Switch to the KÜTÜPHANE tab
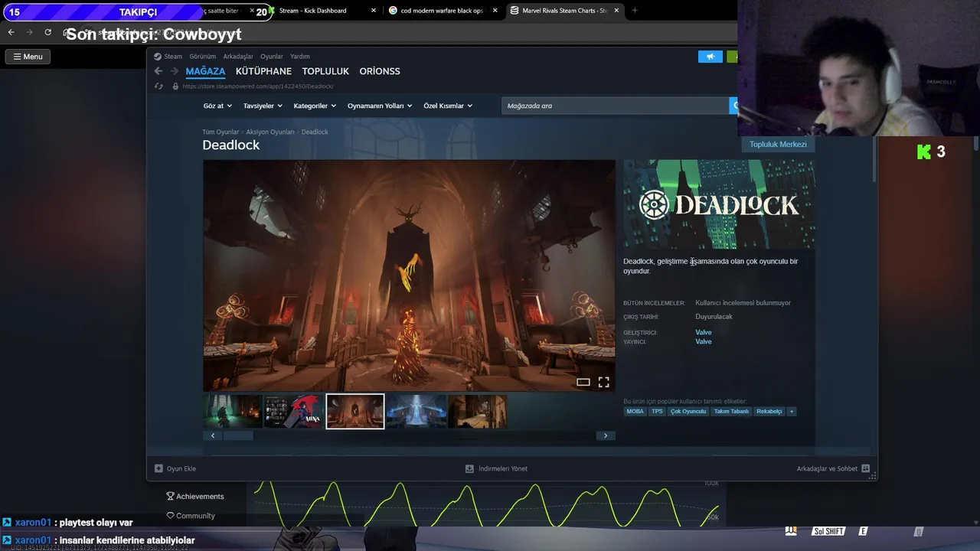 [x=263, y=71]
